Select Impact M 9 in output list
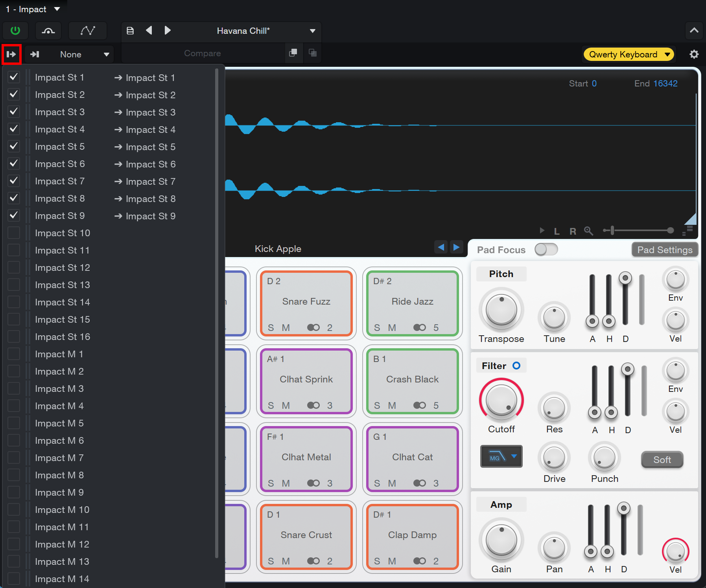Viewport: 706px width, 588px height. click(59, 492)
